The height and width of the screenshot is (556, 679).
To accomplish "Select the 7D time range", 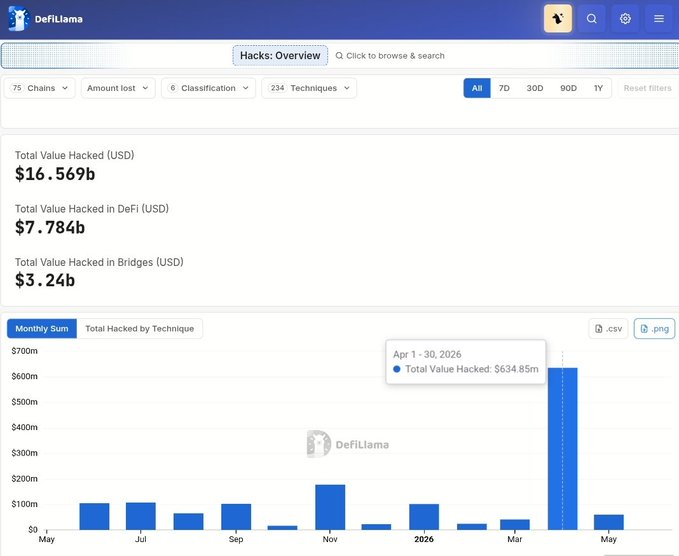I will pyautogui.click(x=504, y=88).
